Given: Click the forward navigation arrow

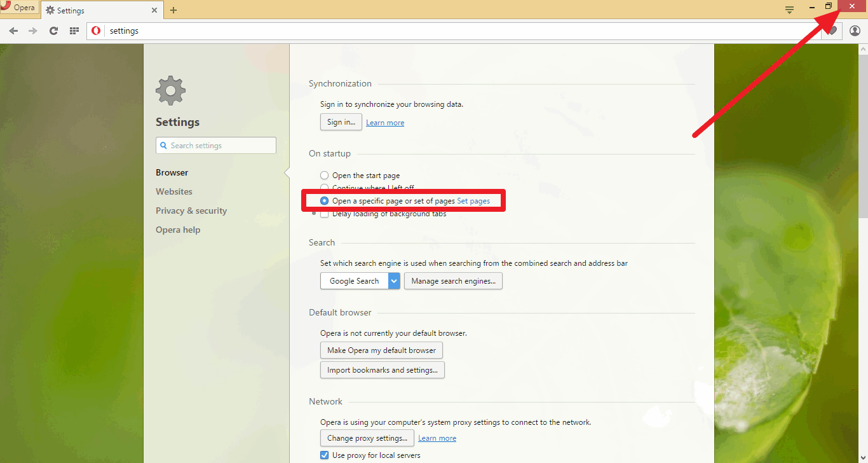Looking at the screenshot, I should [33, 31].
